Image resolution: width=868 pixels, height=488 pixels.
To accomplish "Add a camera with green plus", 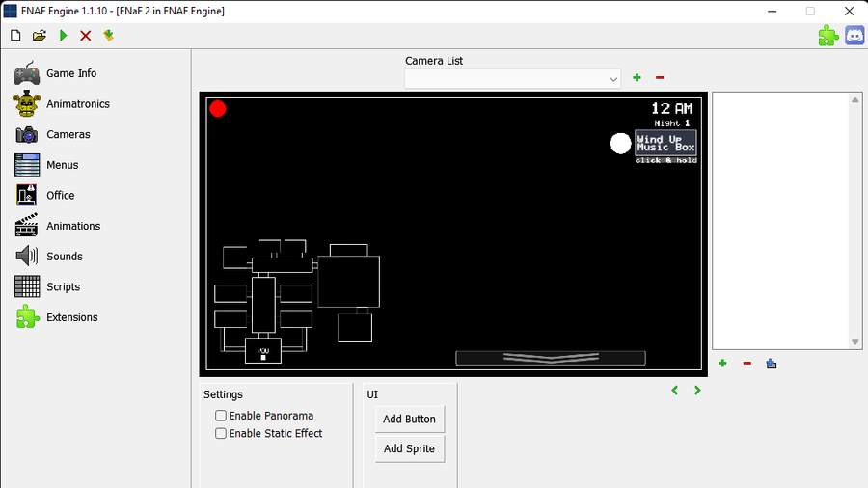I will click(637, 78).
